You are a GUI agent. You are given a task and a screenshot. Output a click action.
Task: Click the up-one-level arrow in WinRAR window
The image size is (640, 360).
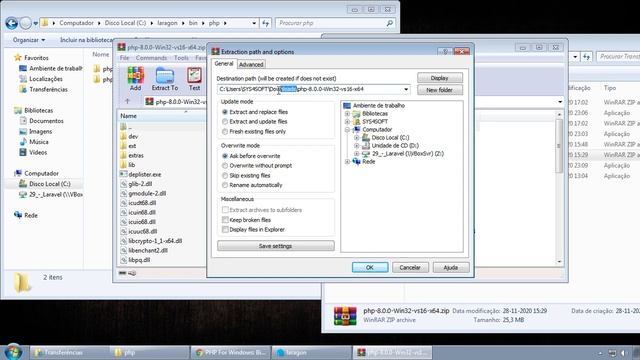tap(127, 101)
